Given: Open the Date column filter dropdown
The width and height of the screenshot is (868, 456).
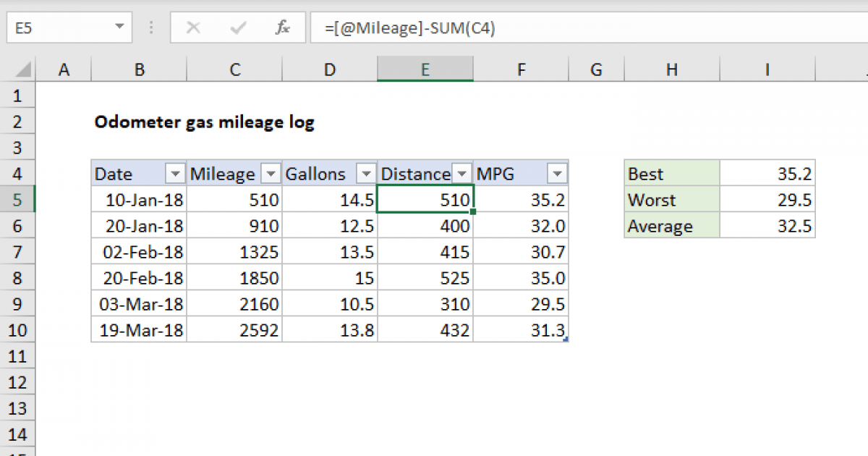Looking at the screenshot, I should tap(175, 174).
